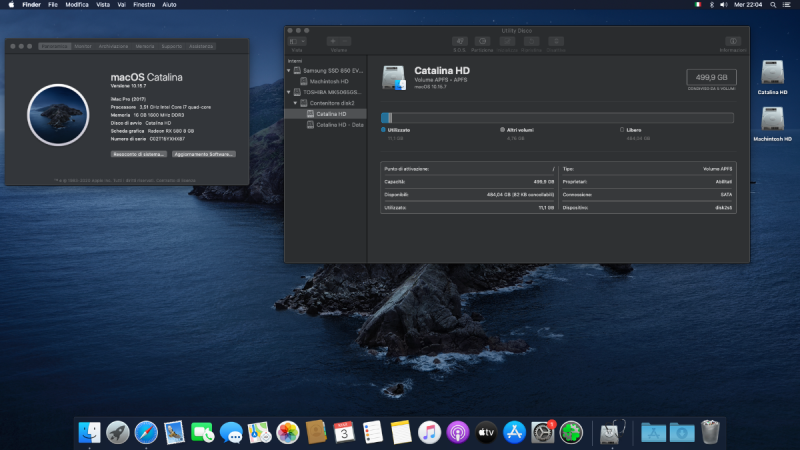Image resolution: width=800 pixels, height=450 pixels.
Task: Open the Vista view dropdown in Disk Utility
Action: (x=297, y=41)
